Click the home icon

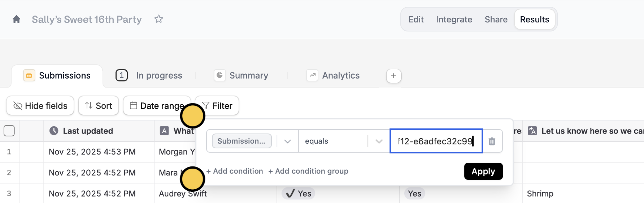[x=16, y=19]
